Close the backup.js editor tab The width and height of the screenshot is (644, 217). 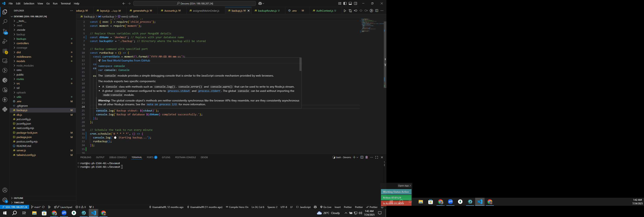[249, 11]
